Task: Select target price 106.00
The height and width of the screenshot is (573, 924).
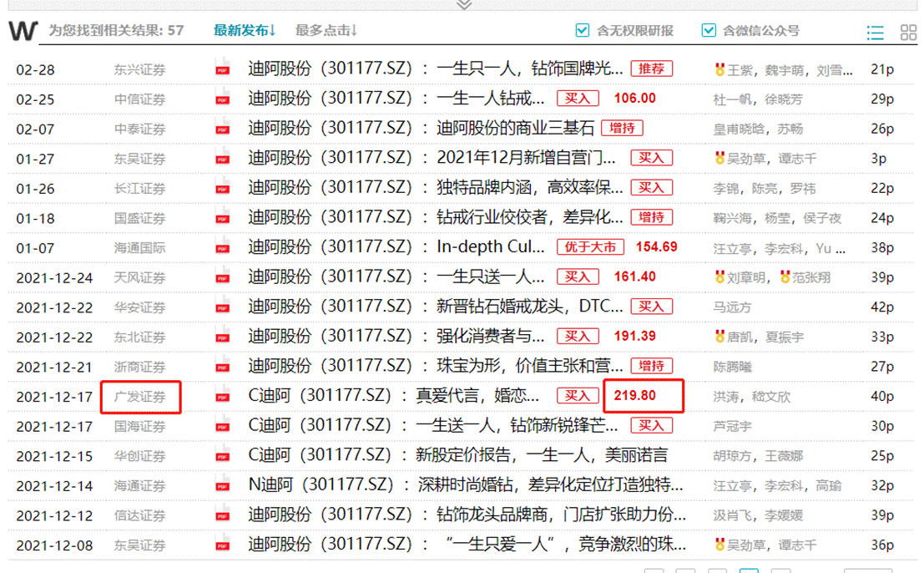Action: click(x=634, y=99)
